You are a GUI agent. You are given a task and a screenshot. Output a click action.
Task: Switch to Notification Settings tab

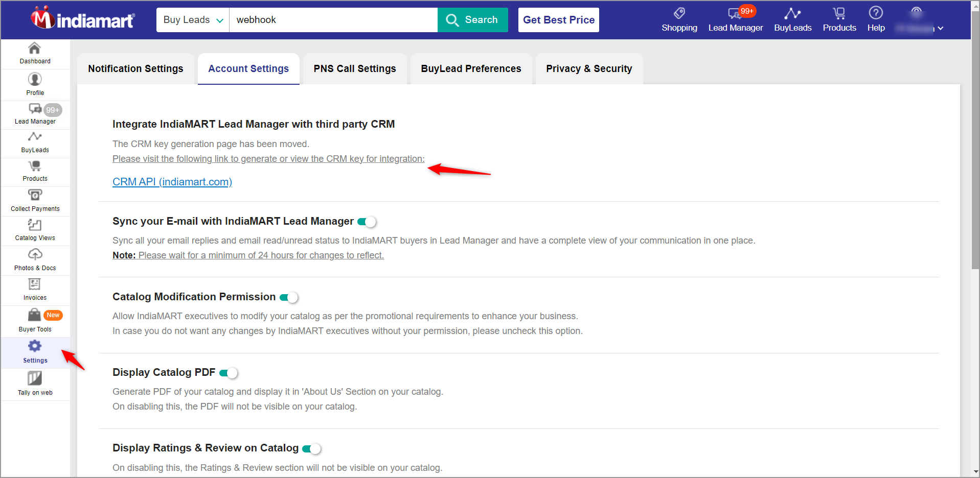(135, 68)
